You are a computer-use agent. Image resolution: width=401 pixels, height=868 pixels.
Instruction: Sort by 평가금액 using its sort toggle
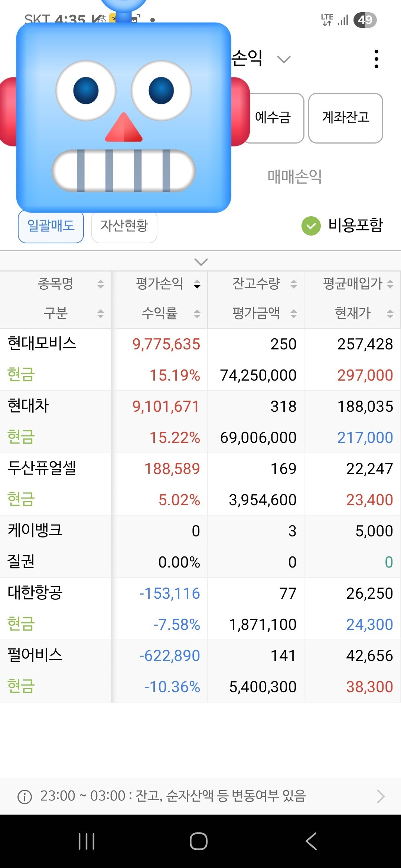pyautogui.click(x=294, y=314)
